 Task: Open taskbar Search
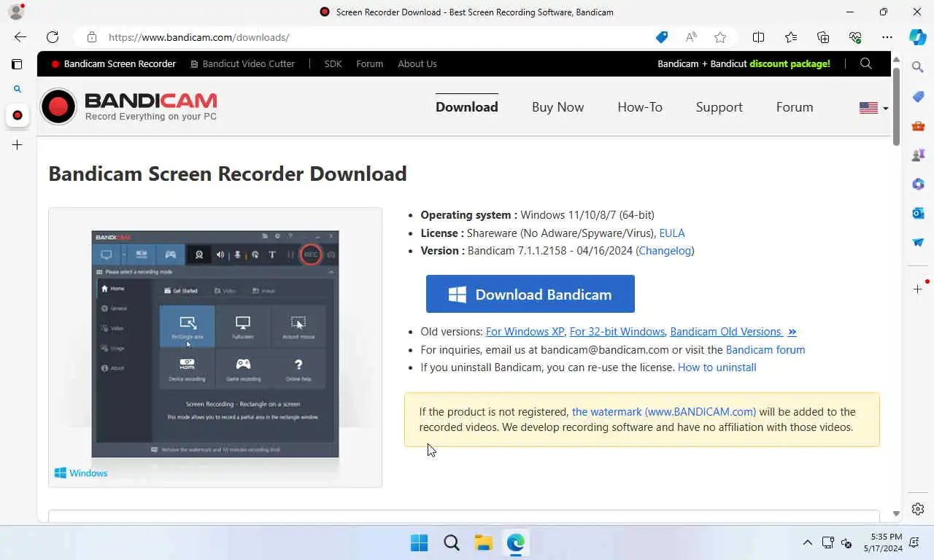452,542
